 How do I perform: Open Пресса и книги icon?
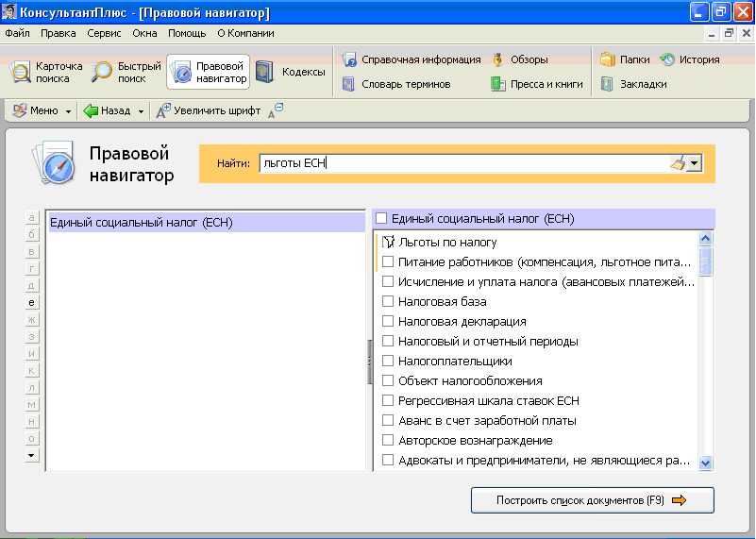coord(497,84)
